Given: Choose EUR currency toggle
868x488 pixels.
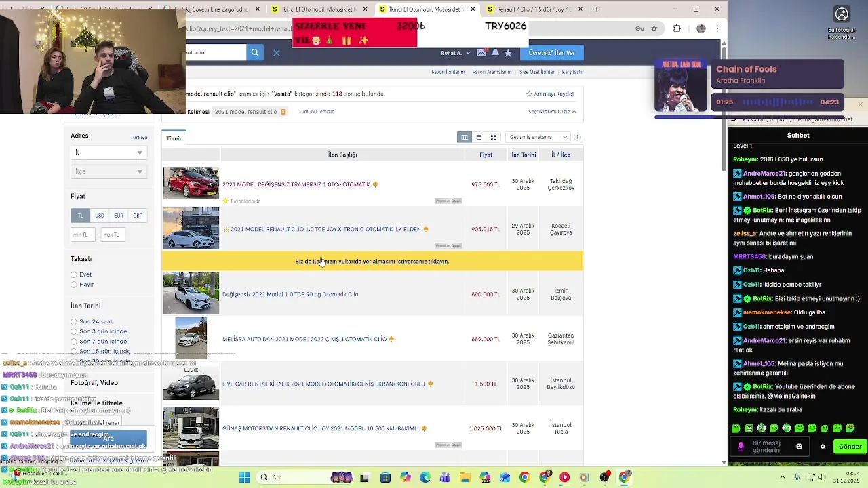Looking at the screenshot, I should pos(118,216).
